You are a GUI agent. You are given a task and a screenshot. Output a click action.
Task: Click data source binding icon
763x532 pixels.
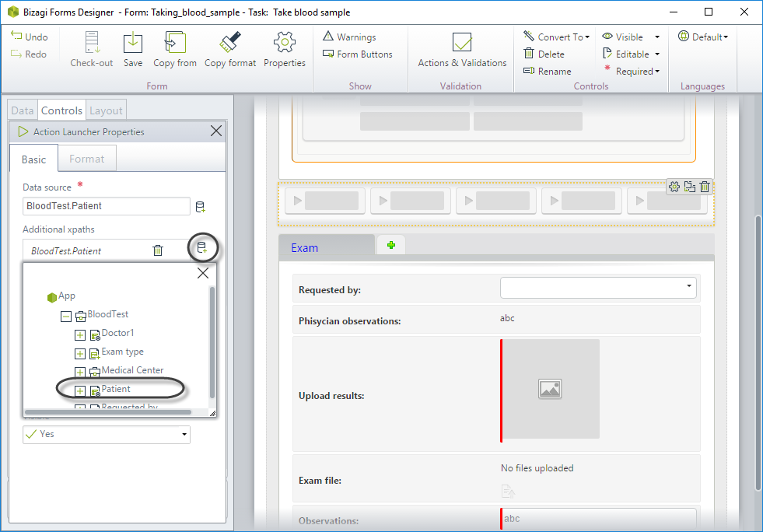[200, 207]
